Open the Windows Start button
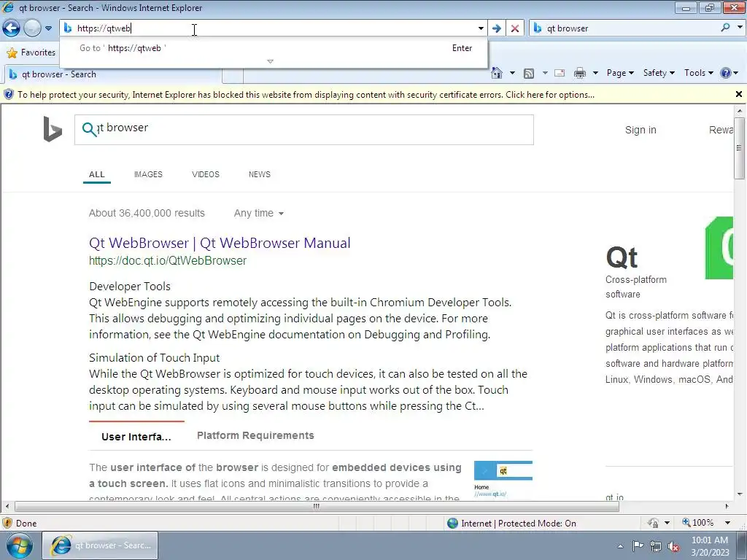 point(19,545)
